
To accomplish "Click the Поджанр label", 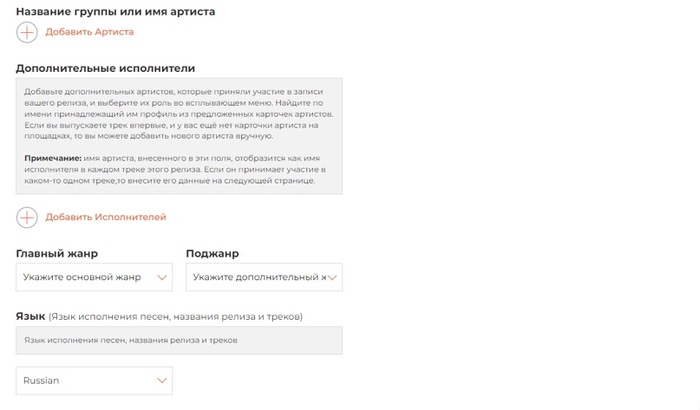I will (213, 254).
